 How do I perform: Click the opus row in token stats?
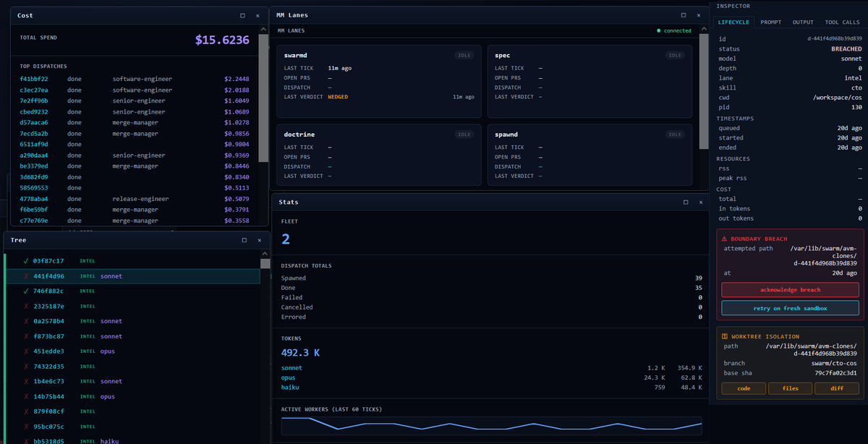pyautogui.click(x=491, y=377)
